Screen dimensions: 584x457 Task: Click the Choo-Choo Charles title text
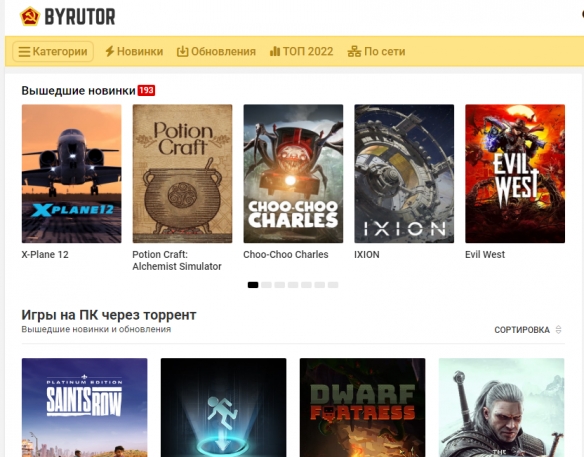286,254
